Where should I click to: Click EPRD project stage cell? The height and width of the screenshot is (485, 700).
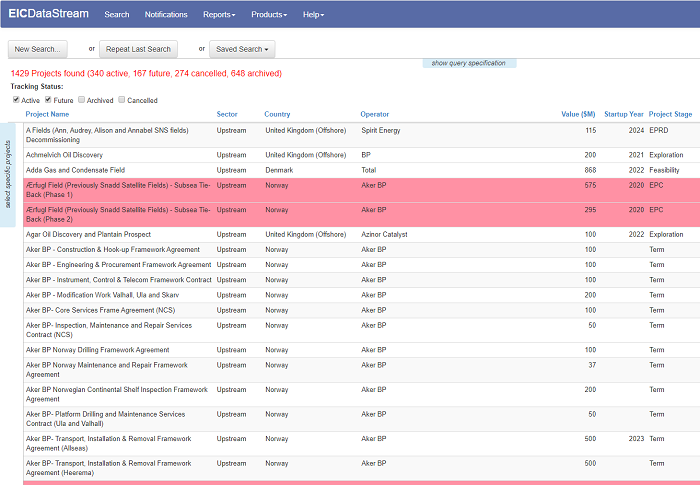pyautogui.click(x=659, y=130)
